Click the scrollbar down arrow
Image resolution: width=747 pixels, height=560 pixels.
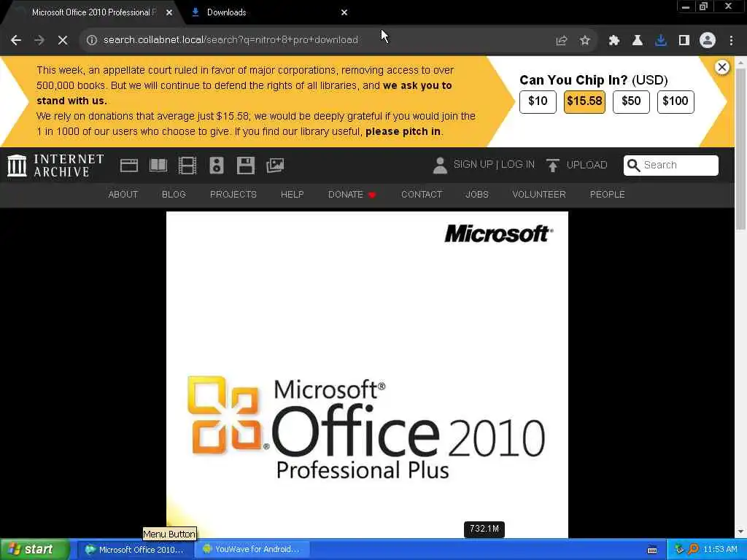[x=741, y=532]
